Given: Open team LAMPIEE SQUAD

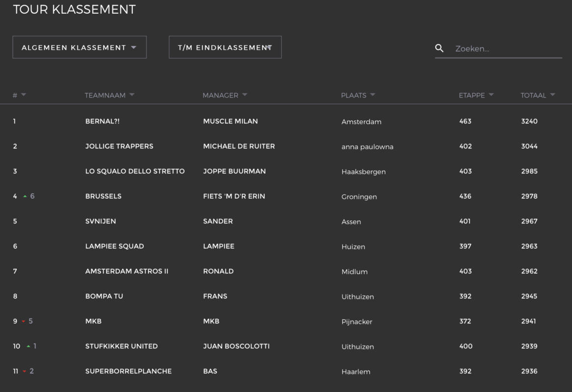Looking at the screenshot, I should pos(114,246).
